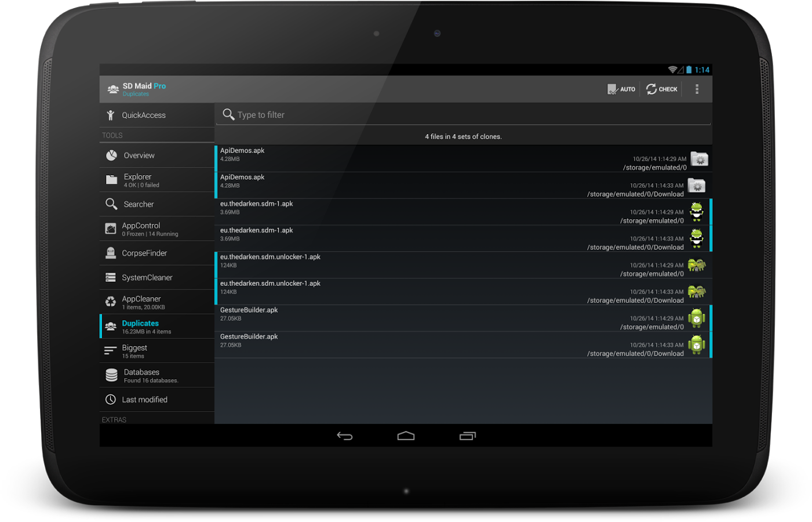Click the Last modified clock icon
The height and width of the screenshot is (522, 812).
111,400
